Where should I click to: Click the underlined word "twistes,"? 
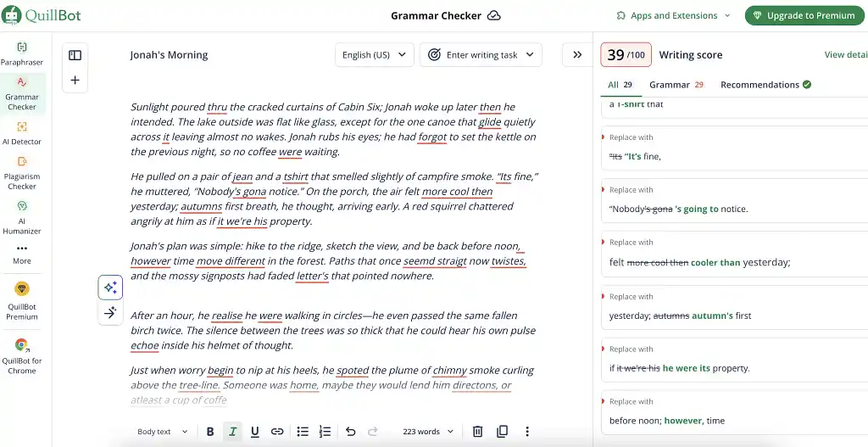pyautogui.click(x=509, y=261)
